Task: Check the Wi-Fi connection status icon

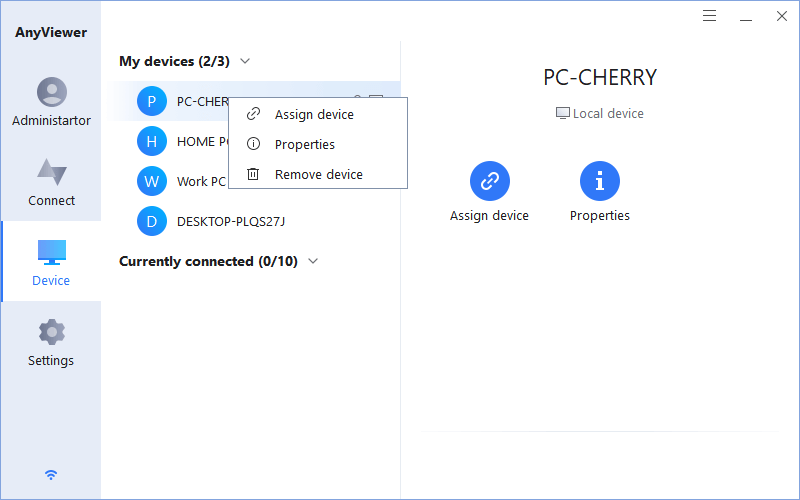Action: coord(51,475)
